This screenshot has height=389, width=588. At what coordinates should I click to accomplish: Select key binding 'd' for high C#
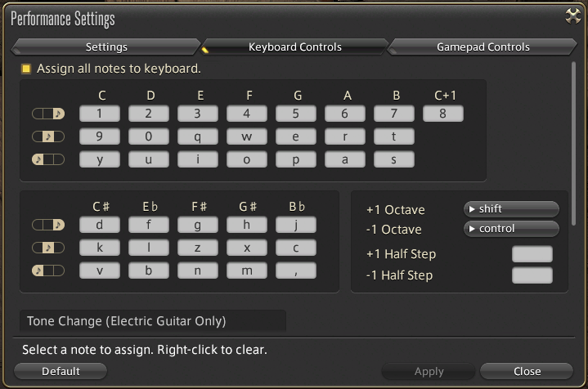pyautogui.click(x=100, y=225)
